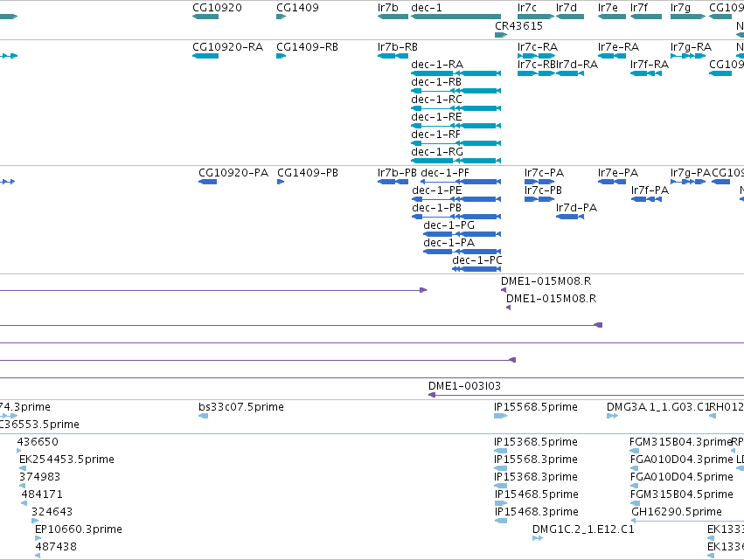
Task: Click the IP15568.5prime EST feature
Action: (501, 416)
